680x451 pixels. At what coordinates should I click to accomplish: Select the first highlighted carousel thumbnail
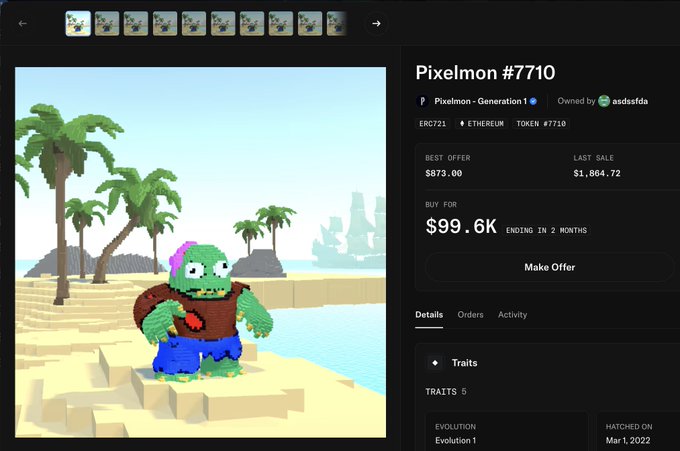coord(78,23)
